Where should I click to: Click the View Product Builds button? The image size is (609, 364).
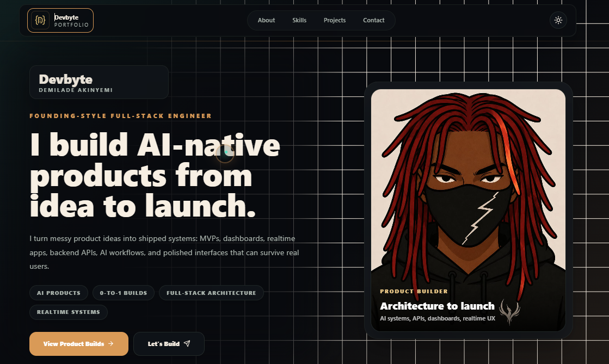click(79, 344)
